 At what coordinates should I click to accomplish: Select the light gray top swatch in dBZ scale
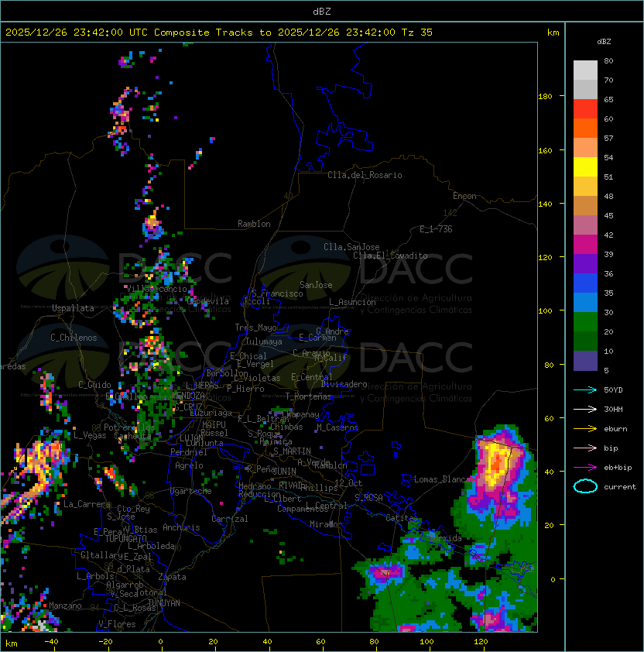[585, 70]
